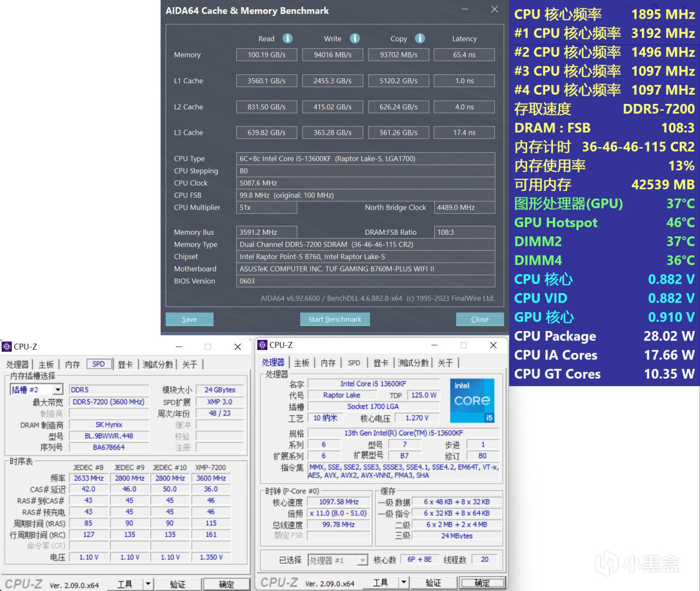700x591 pixels.
Task: Click the Motherboard field in AIDA64
Action: click(366, 269)
